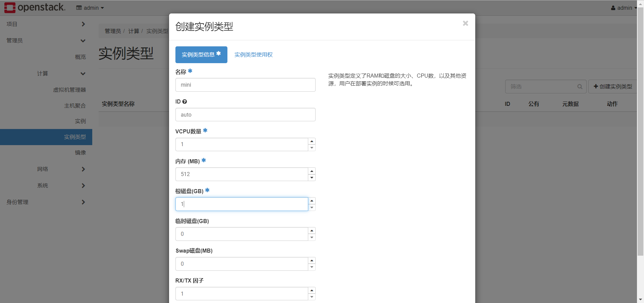The image size is (644, 303).
Task: Open 主机聚合 in the sidebar
Action: 75,105
